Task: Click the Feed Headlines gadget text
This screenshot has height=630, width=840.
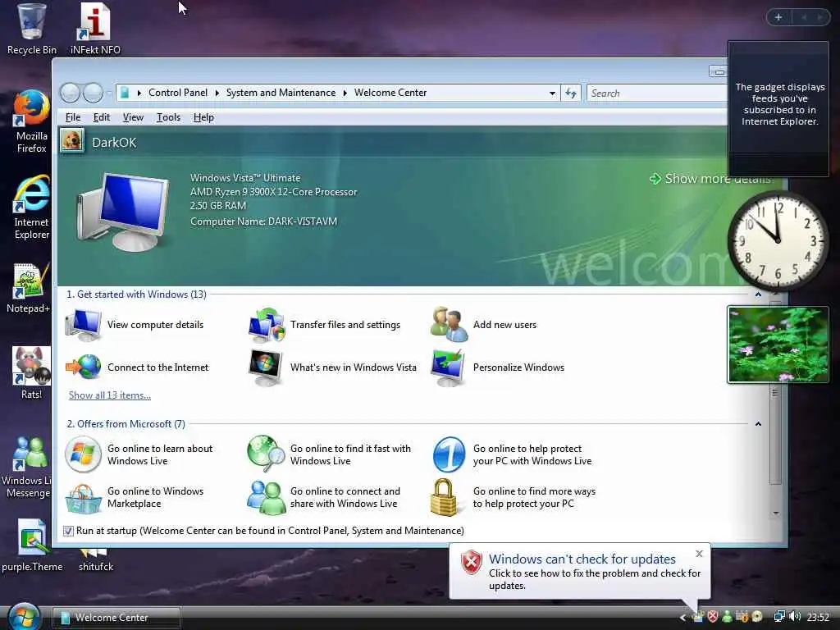Action: click(779, 104)
